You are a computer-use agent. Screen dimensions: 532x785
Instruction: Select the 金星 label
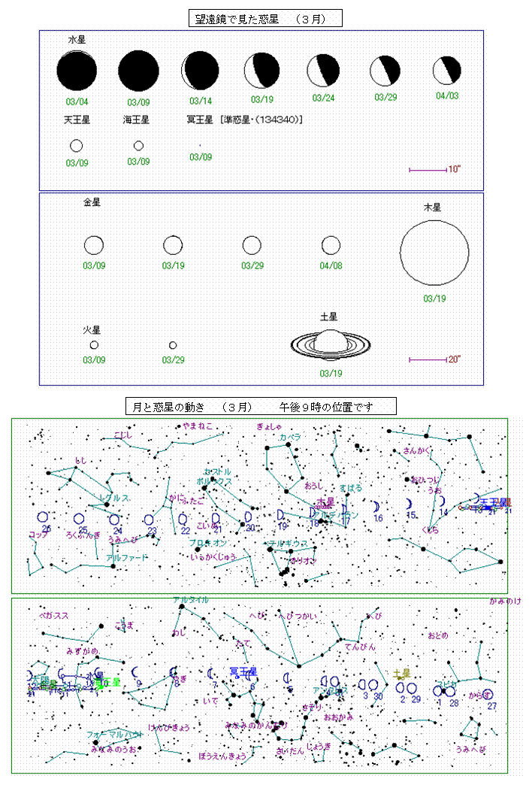point(92,202)
